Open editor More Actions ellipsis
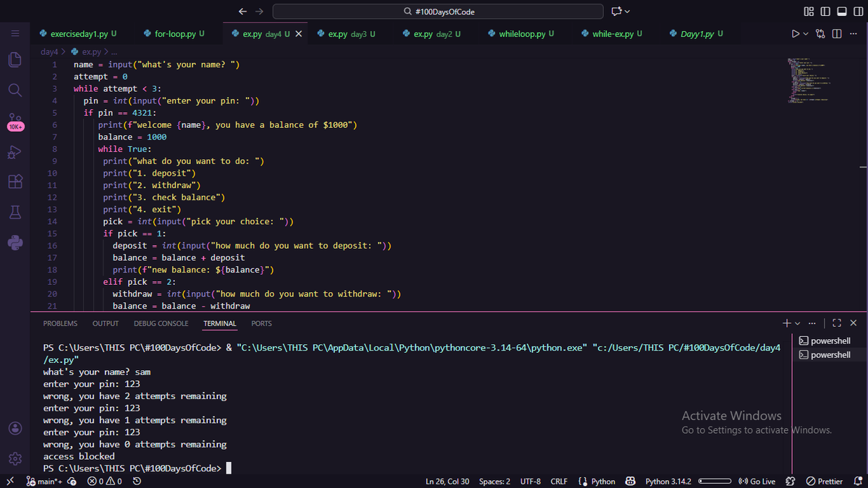 coord(854,33)
